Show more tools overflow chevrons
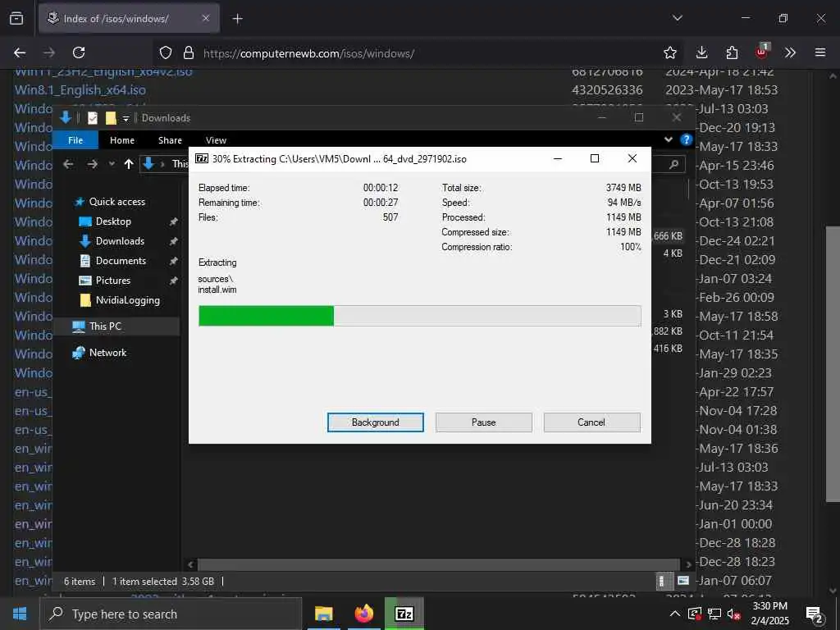This screenshot has width=840, height=630. click(x=790, y=52)
